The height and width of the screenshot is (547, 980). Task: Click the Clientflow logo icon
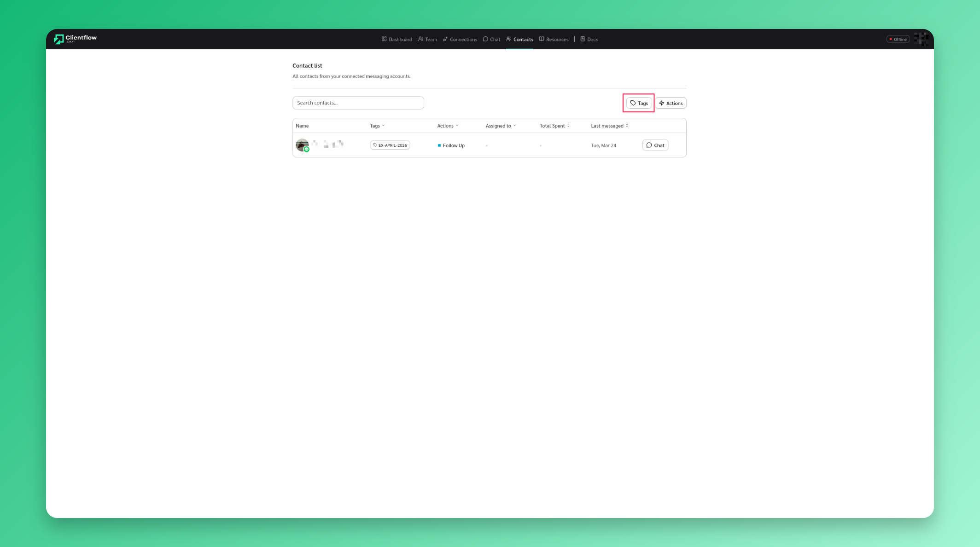click(59, 39)
